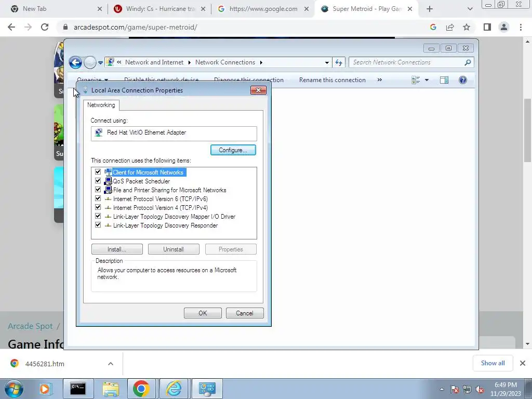Click the Google icon in address bar
532x399 pixels.
point(433,27)
